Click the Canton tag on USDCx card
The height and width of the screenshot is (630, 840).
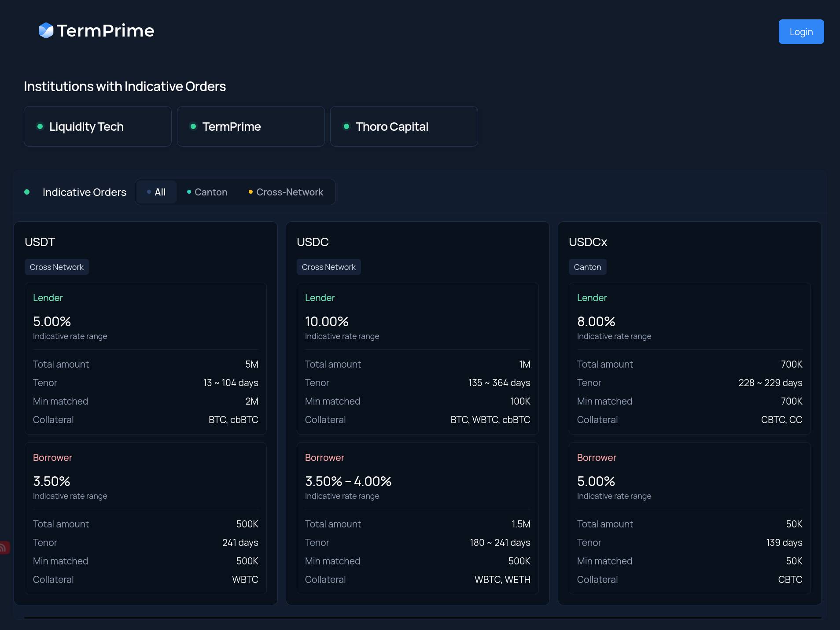point(587,267)
